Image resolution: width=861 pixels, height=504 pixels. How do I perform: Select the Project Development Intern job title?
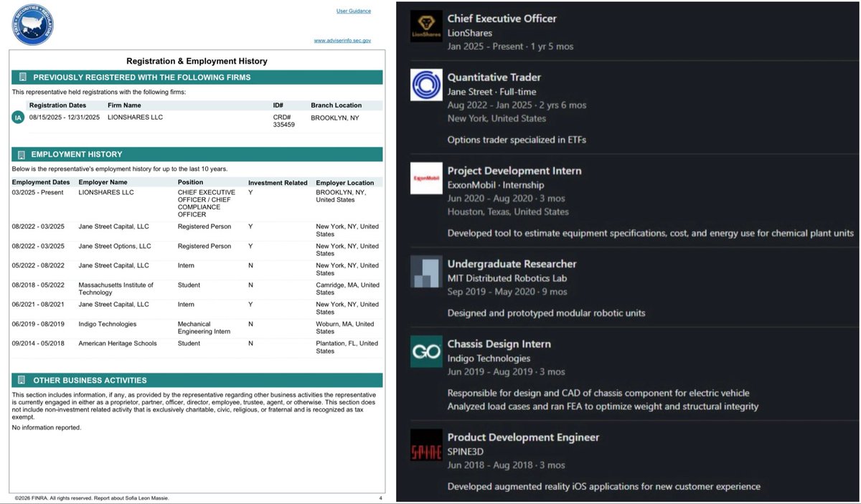pos(514,171)
